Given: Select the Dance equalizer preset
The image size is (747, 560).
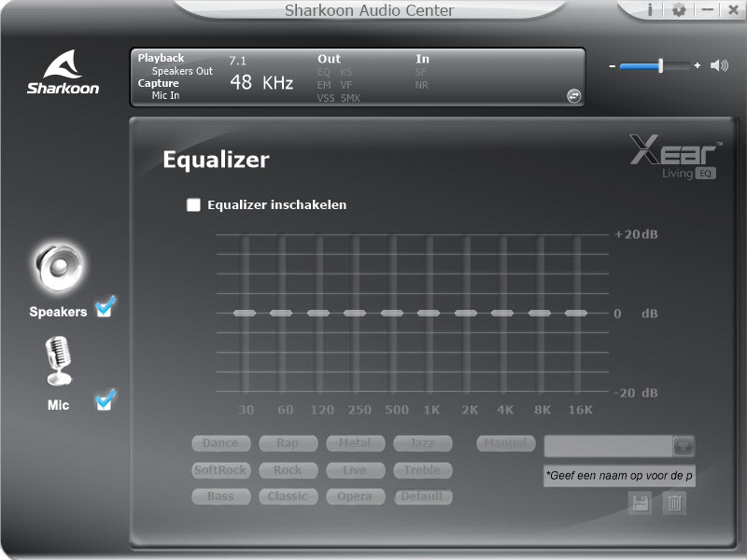Looking at the screenshot, I should 220,443.
